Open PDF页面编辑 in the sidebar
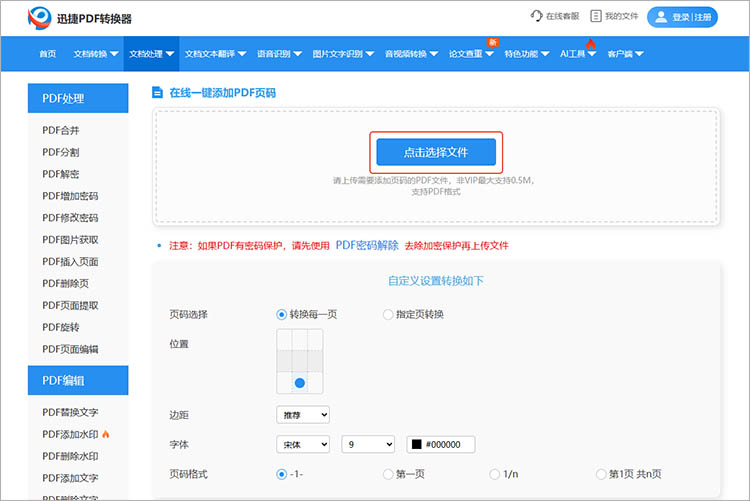Image resolution: width=750 pixels, height=501 pixels. [x=70, y=349]
